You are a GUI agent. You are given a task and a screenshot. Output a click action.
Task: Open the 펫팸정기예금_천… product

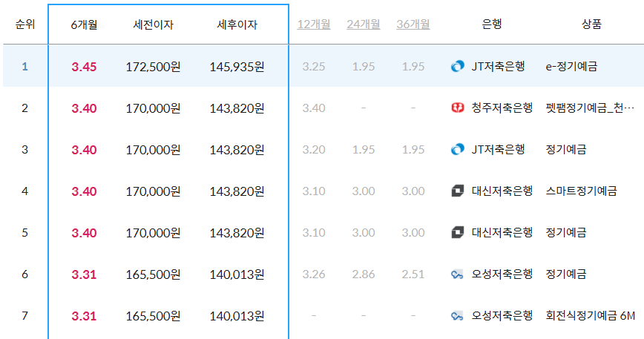coord(590,108)
